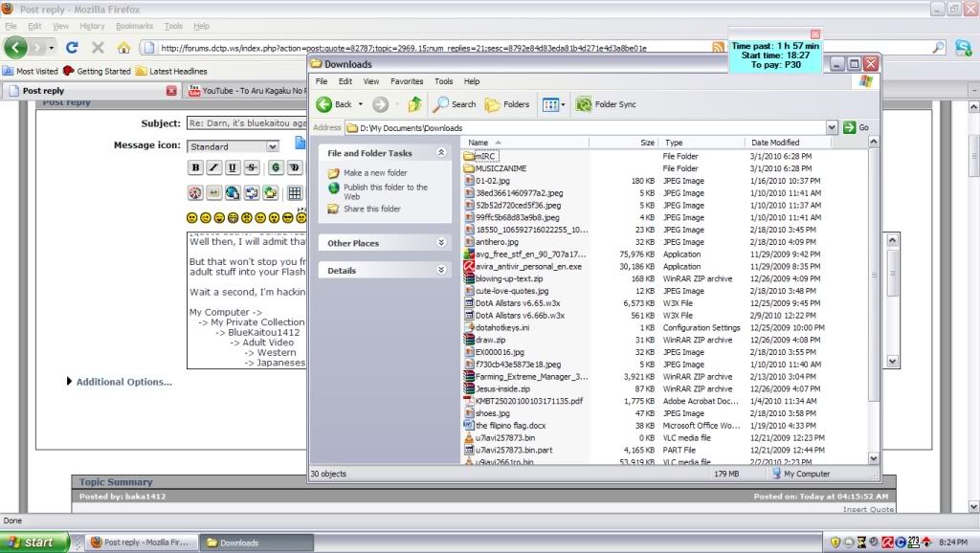Open the Help menu in Downloads window
Screen dimensions: 980x553
(x=472, y=81)
